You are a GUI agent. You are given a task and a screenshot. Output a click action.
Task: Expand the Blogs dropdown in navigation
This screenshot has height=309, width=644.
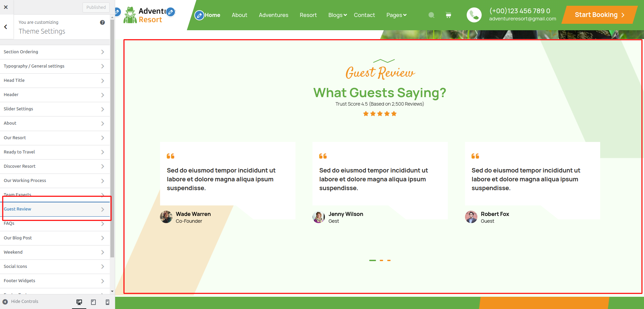click(x=337, y=15)
